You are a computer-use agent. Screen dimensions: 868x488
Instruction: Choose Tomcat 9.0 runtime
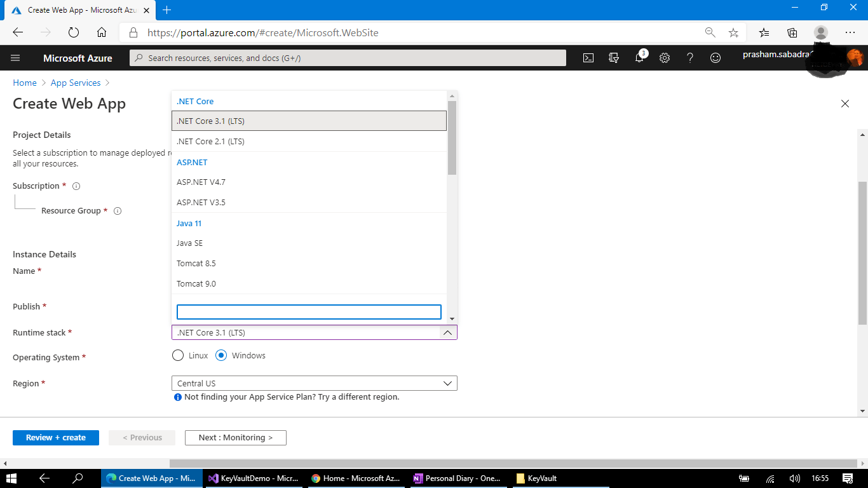pyautogui.click(x=309, y=283)
